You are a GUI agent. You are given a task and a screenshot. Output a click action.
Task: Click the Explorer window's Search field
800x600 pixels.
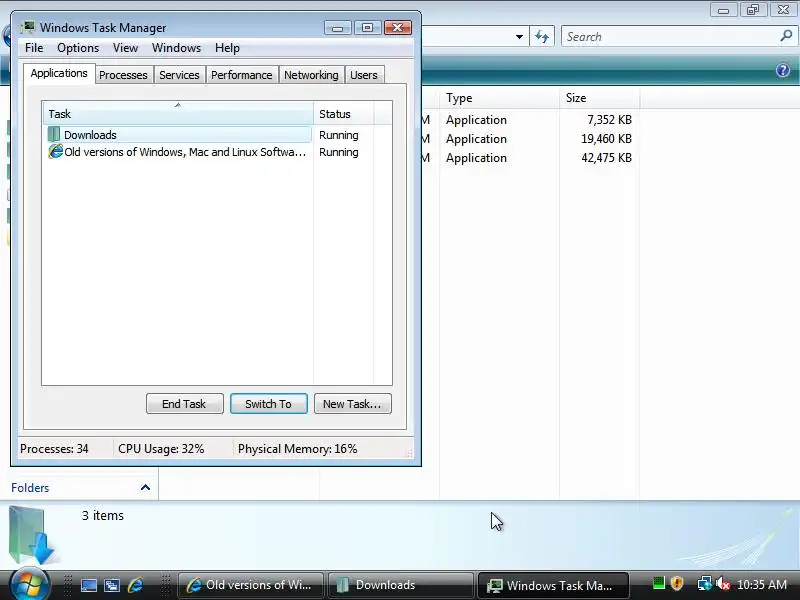pyautogui.click(x=671, y=37)
